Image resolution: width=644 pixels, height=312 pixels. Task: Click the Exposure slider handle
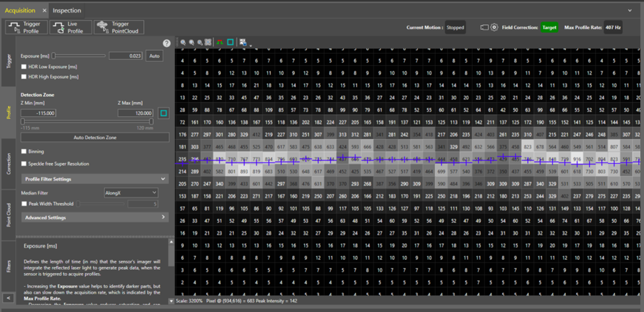click(x=54, y=56)
